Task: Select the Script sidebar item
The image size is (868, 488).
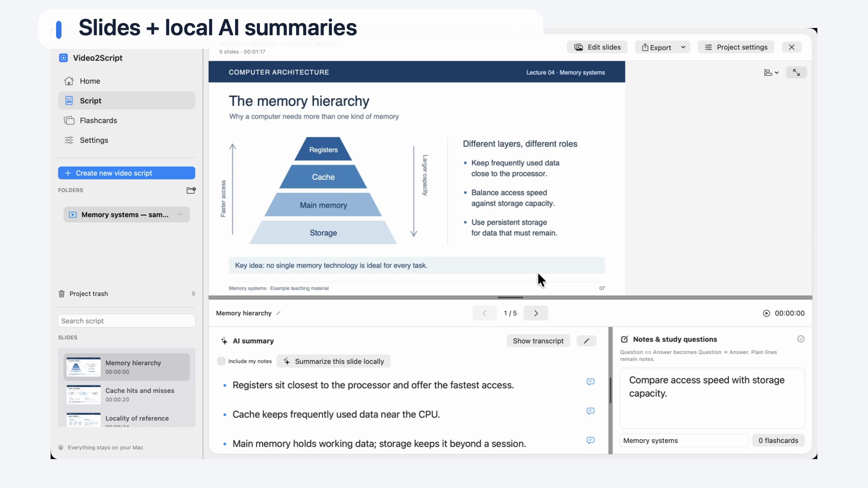Action: (x=127, y=101)
